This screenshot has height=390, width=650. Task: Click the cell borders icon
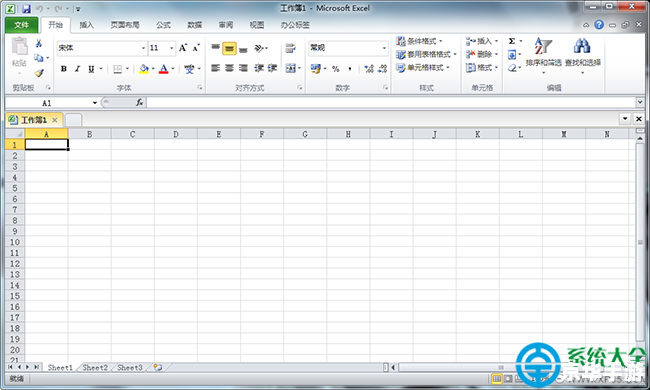pos(118,69)
